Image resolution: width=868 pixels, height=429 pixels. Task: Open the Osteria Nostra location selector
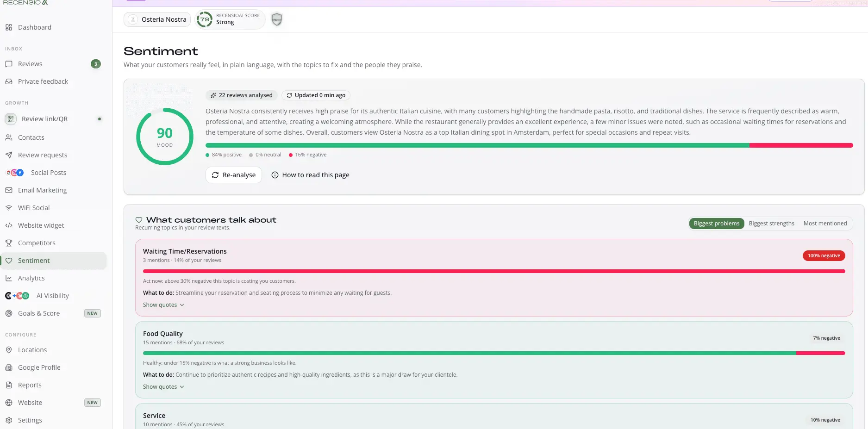click(x=157, y=19)
